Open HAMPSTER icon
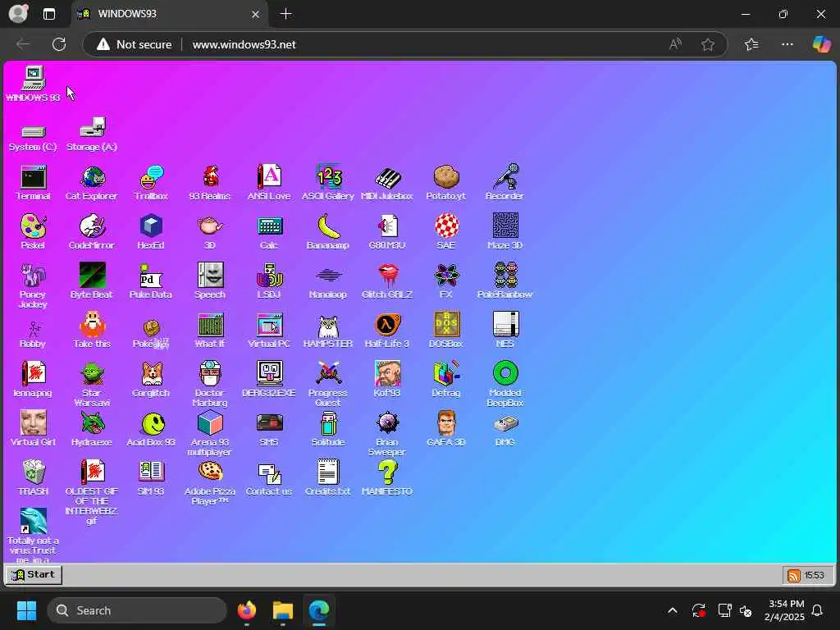The width and height of the screenshot is (840, 630). tap(328, 331)
